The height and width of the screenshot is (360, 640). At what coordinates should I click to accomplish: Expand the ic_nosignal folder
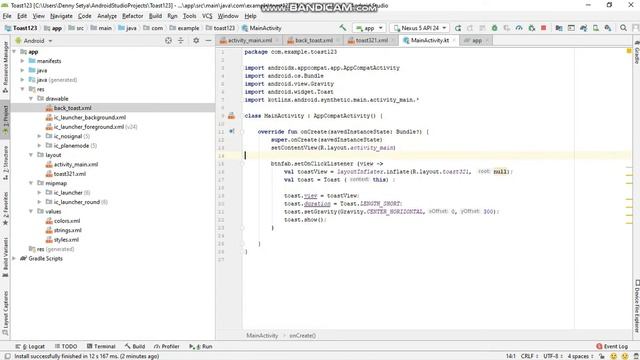coord(39,136)
